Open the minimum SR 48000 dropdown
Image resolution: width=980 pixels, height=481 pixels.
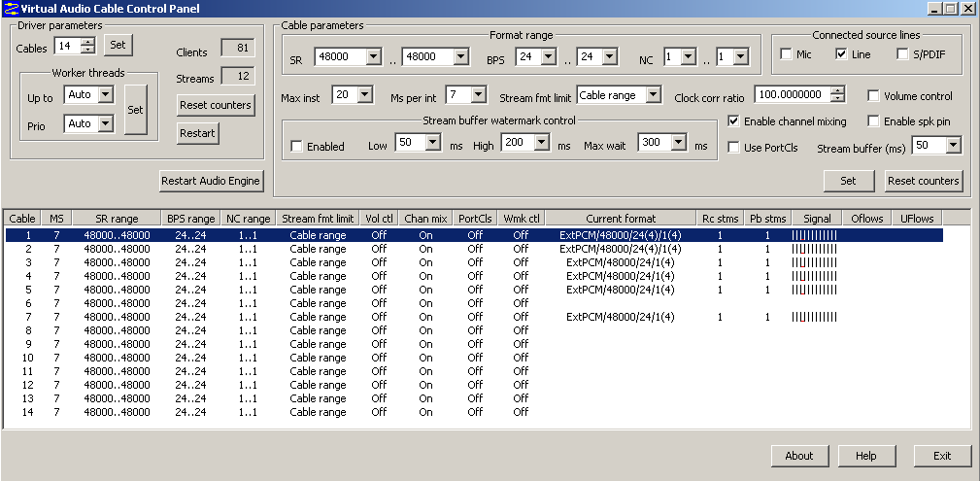coord(373,57)
